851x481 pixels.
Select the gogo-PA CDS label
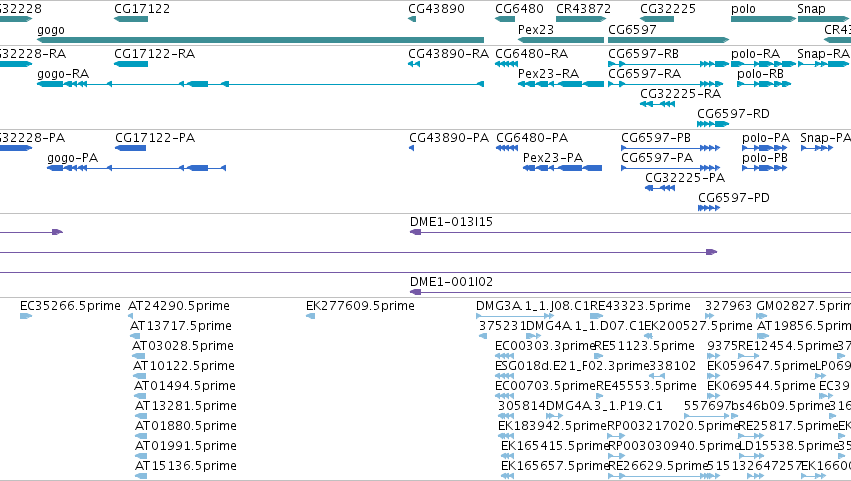click(72, 158)
